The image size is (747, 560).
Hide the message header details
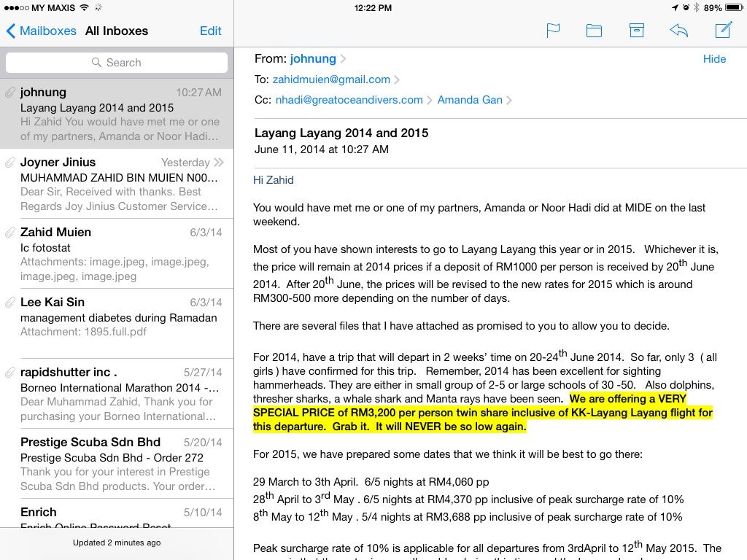pos(714,59)
